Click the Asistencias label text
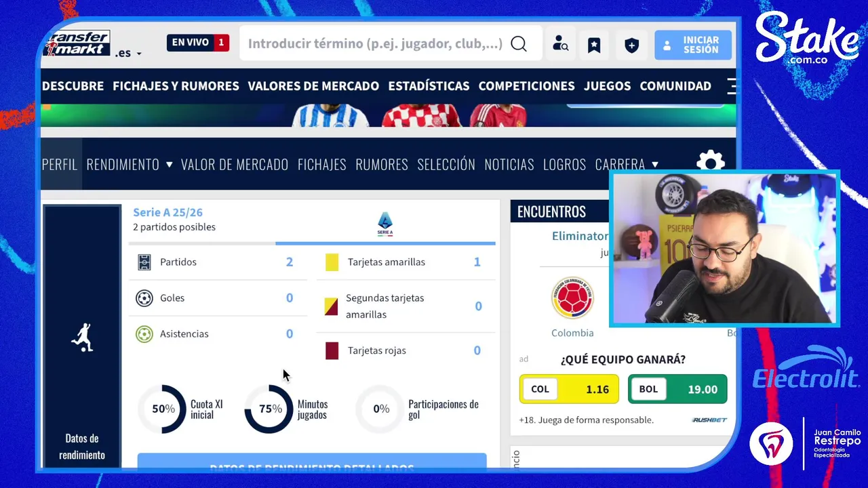 pyautogui.click(x=184, y=333)
